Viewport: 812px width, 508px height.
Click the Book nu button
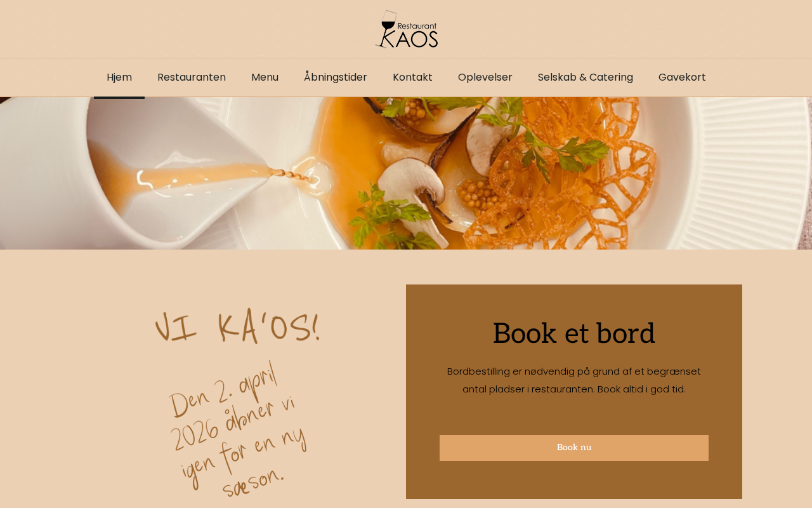[x=574, y=448]
